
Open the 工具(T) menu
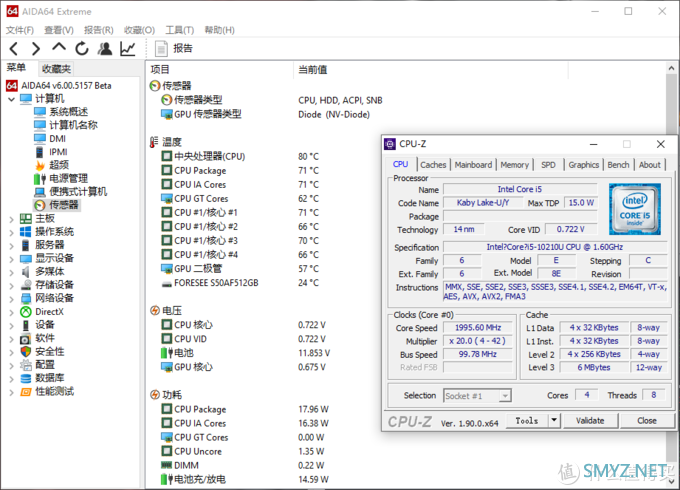coord(180,30)
